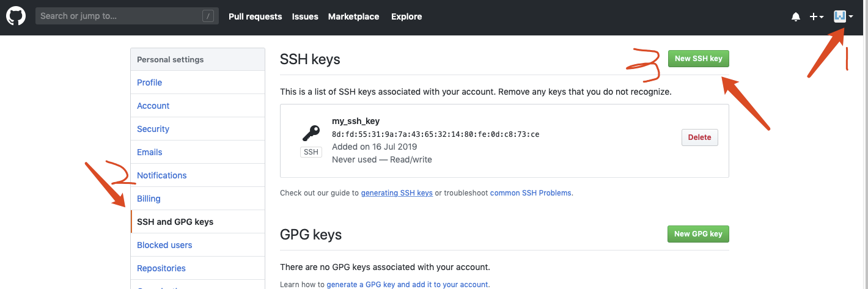Open the Profile settings page

(x=198, y=82)
